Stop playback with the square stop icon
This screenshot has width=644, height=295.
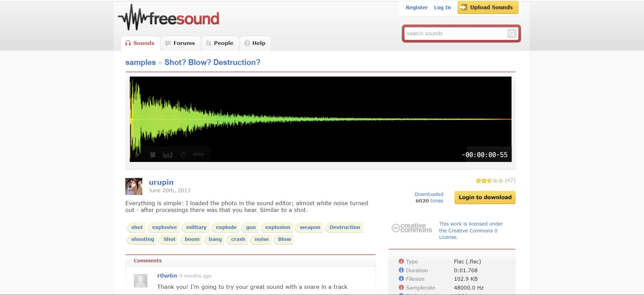[x=153, y=155]
